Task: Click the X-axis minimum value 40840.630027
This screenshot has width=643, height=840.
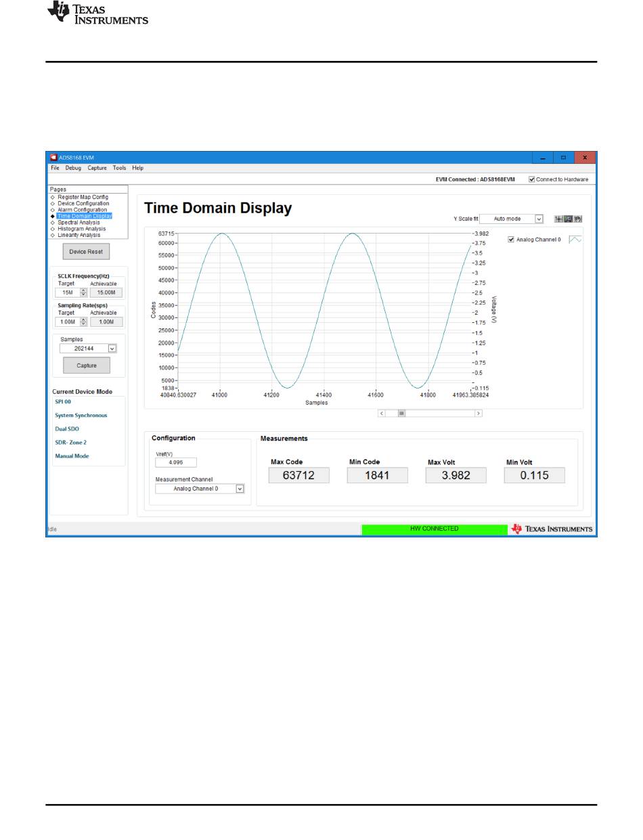Action: (x=177, y=395)
